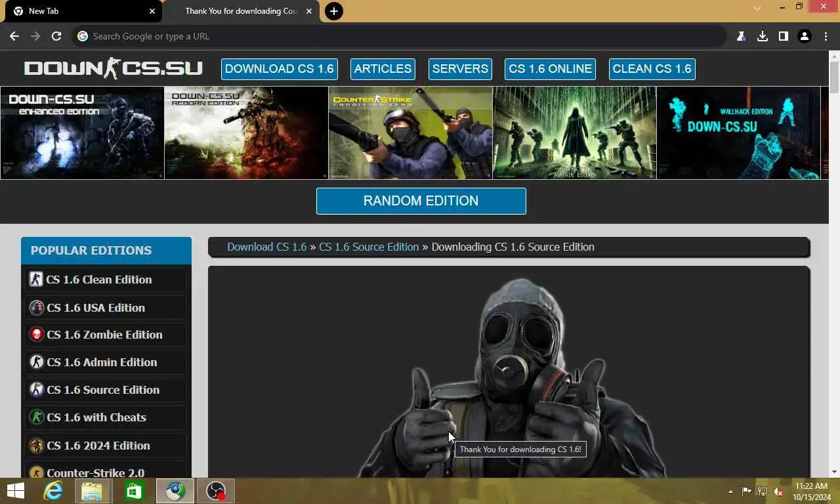Close the New Tab tab

click(152, 11)
